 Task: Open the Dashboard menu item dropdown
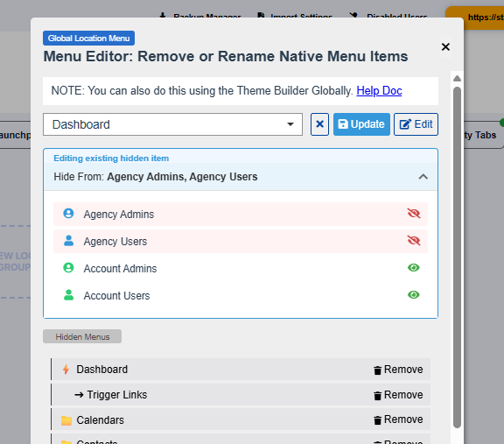tap(172, 124)
